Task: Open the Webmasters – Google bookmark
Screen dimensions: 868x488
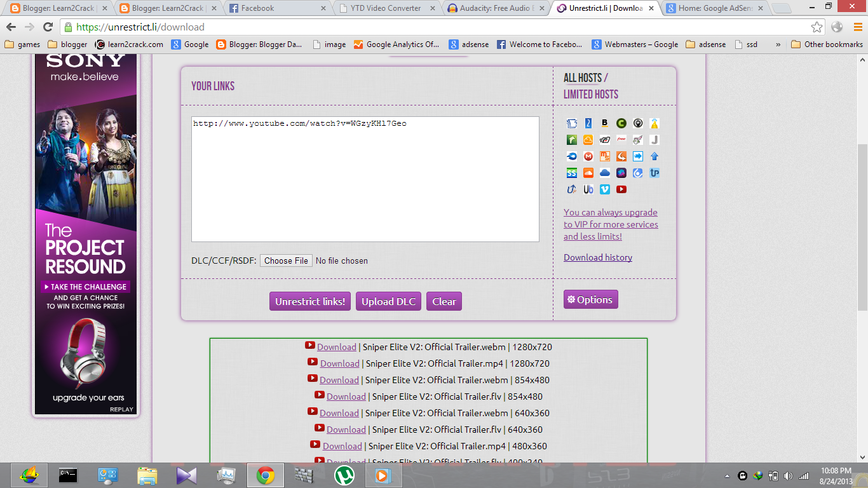Action: click(x=635, y=44)
